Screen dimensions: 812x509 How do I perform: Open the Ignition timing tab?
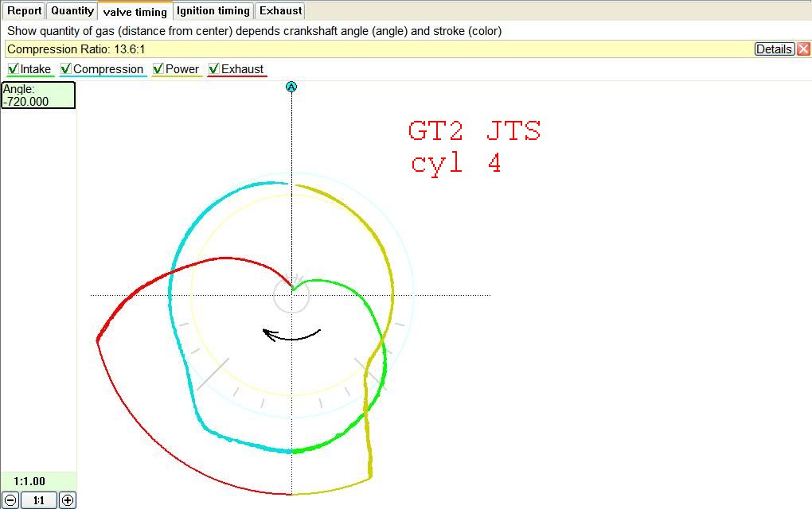coord(213,11)
